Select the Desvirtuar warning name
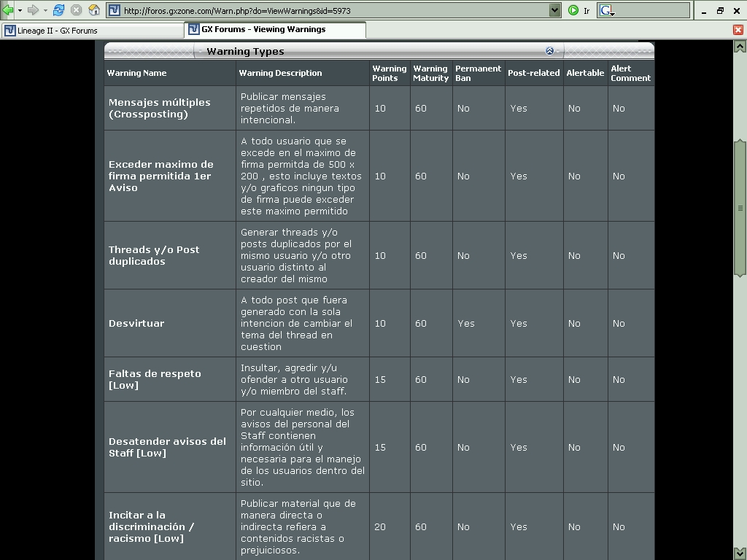Image resolution: width=747 pixels, height=560 pixels. coord(136,323)
